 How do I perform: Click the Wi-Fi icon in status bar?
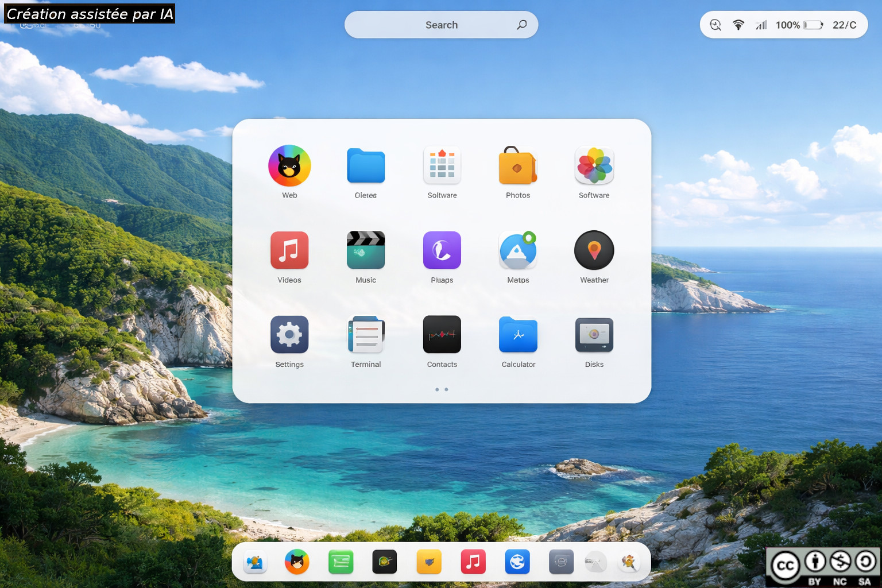pos(738,25)
